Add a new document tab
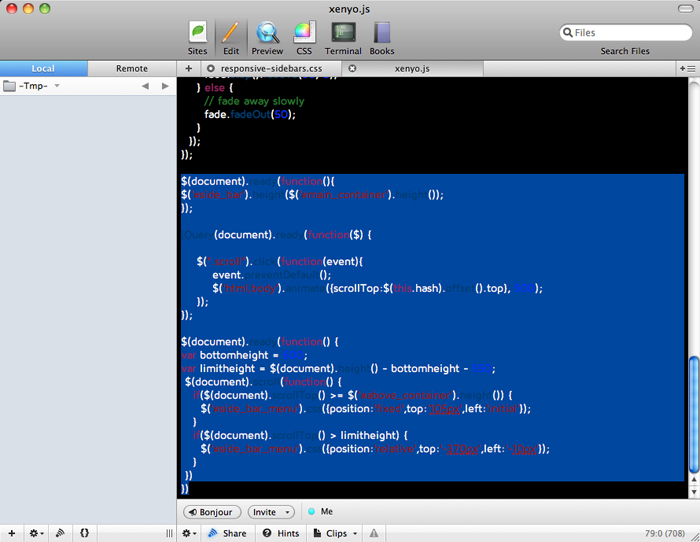Viewport: 700px width, 542px height. coord(189,68)
